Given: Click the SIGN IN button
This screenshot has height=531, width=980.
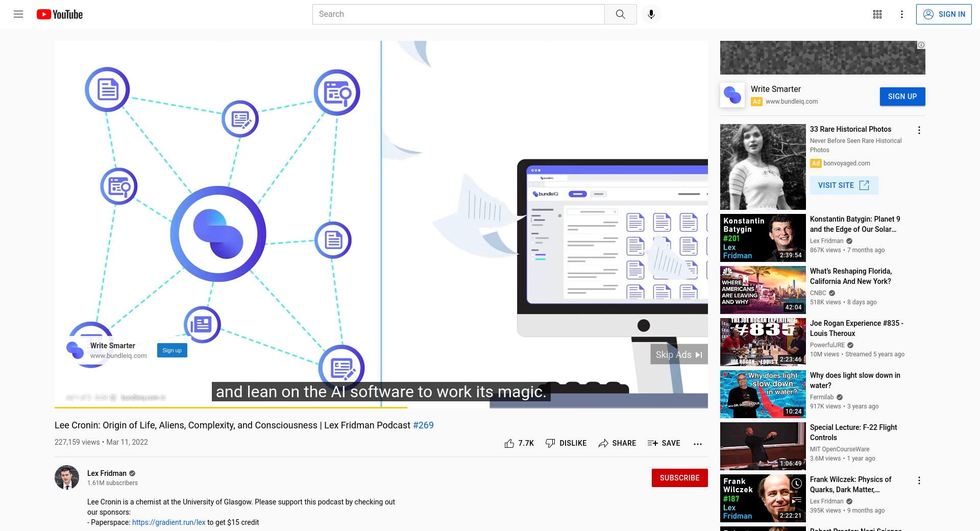Looking at the screenshot, I should [x=944, y=14].
